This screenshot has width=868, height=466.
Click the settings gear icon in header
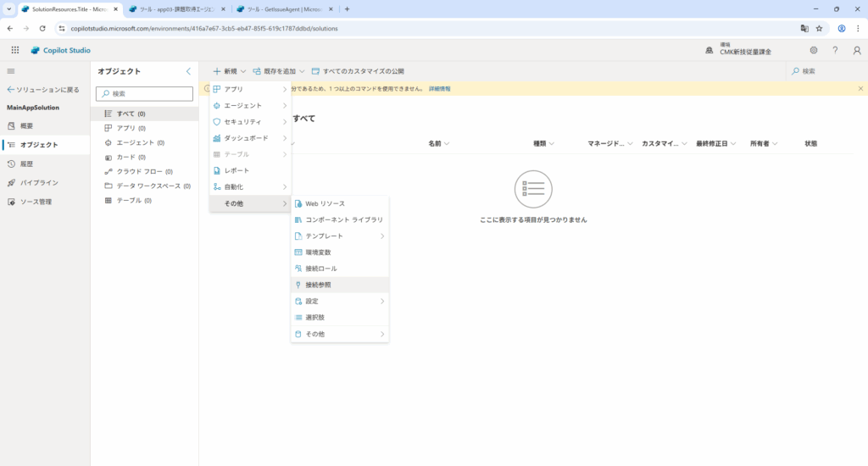(x=814, y=50)
